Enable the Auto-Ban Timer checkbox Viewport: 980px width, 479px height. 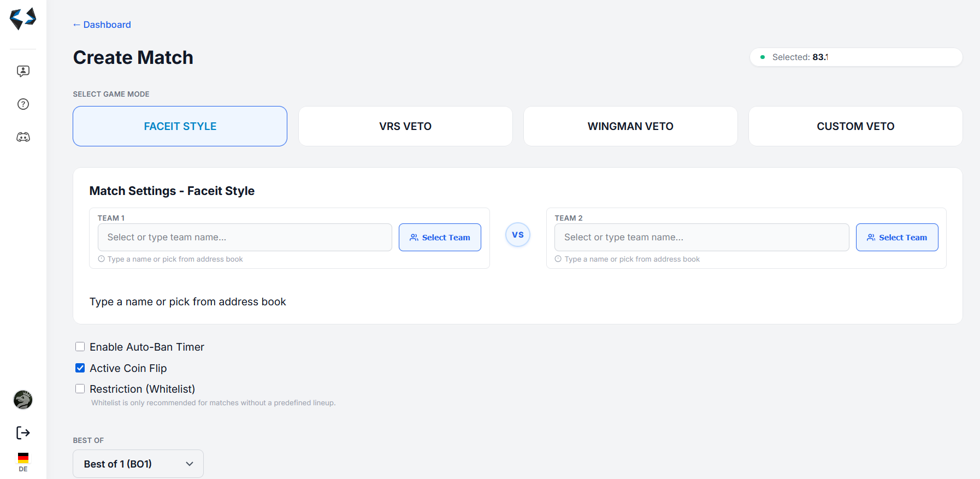[80, 347]
